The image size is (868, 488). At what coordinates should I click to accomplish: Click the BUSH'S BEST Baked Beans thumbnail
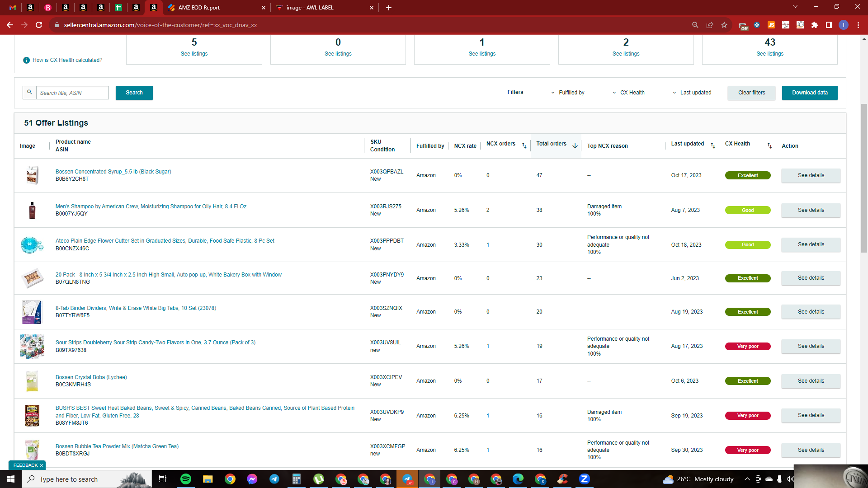[x=32, y=415]
